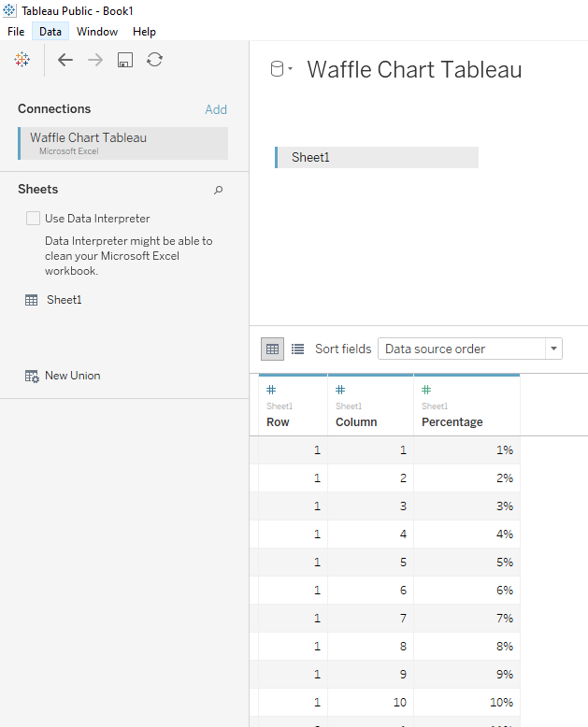
Task: Switch to metadata list view
Action: tap(297, 349)
